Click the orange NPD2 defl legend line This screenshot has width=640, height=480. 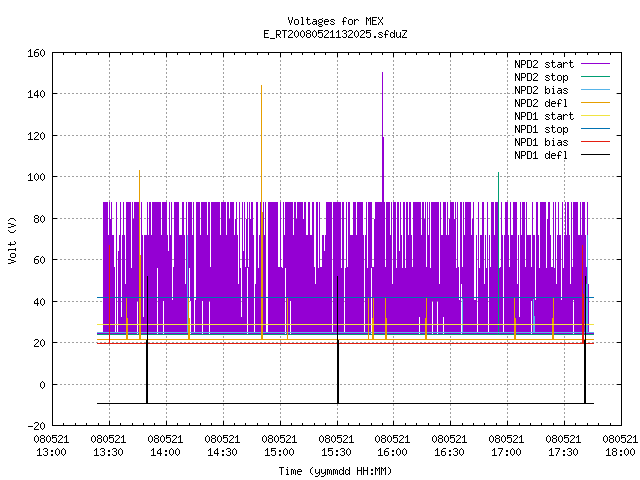coord(596,102)
